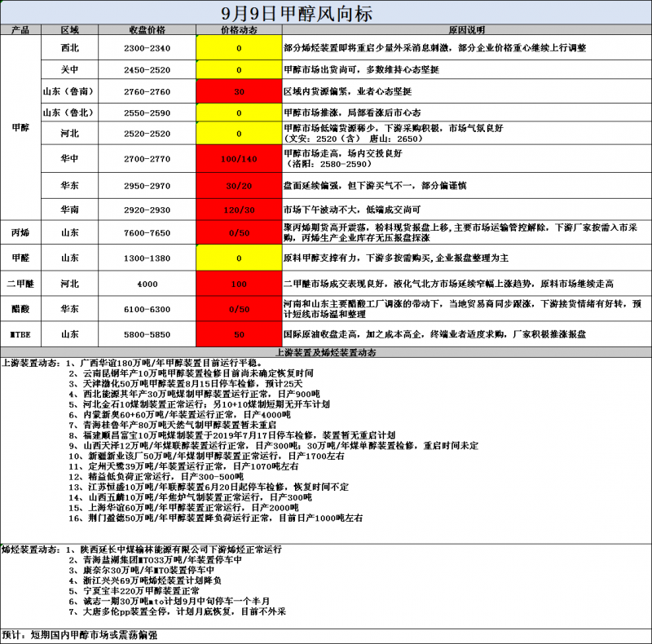This screenshot has height=644, width=652.
Task: Click the red cell showing 50
Action: (239, 334)
